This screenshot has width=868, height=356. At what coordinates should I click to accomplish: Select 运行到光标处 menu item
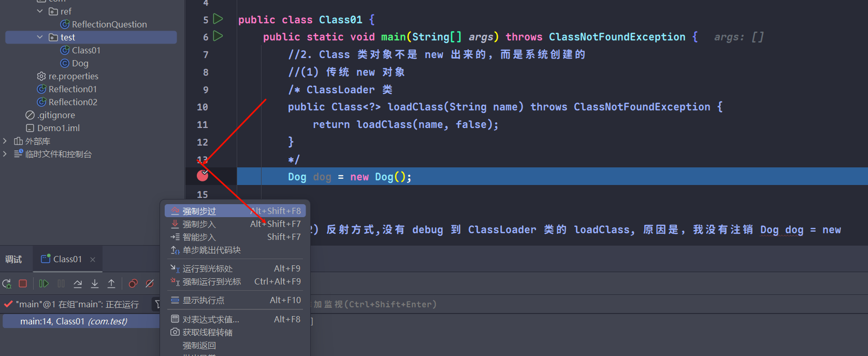207,269
